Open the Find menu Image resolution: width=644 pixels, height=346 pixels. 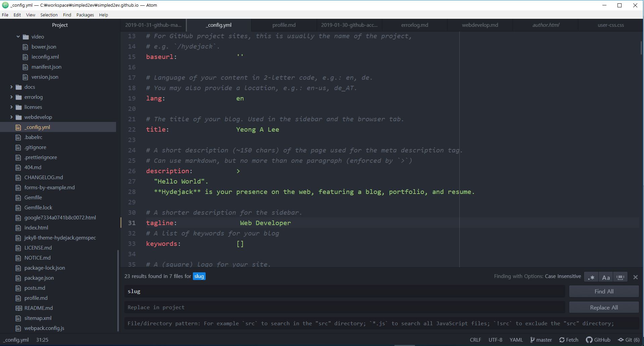click(67, 15)
